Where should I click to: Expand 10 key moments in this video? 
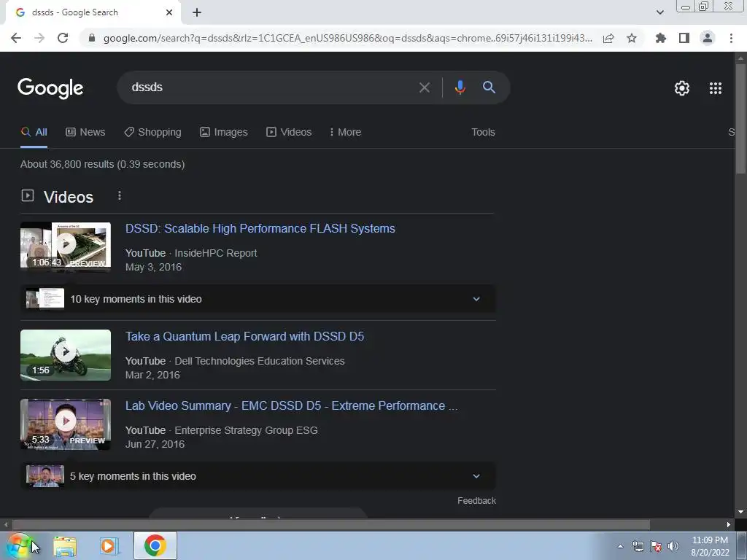pos(258,299)
